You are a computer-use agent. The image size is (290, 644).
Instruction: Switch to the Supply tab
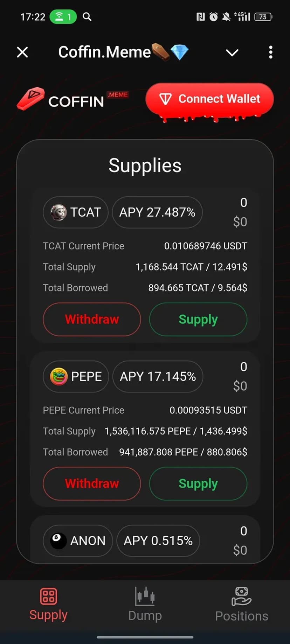tap(48, 615)
